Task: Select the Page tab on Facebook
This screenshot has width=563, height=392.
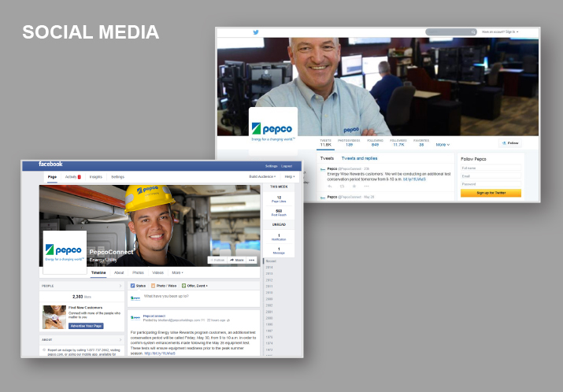Action: point(52,177)
